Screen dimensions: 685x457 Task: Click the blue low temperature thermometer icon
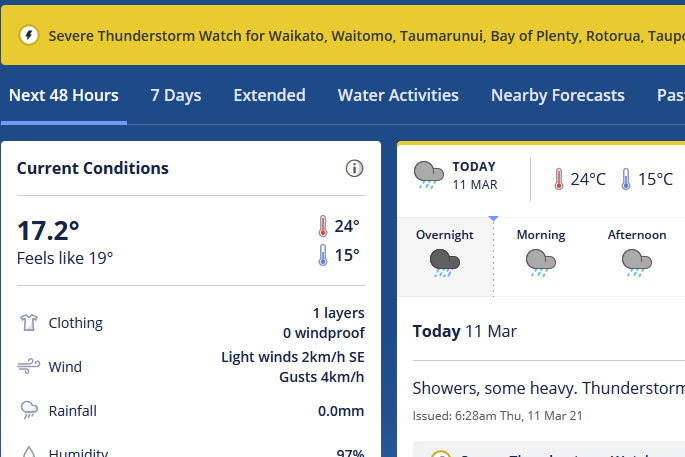coord(322,255)
